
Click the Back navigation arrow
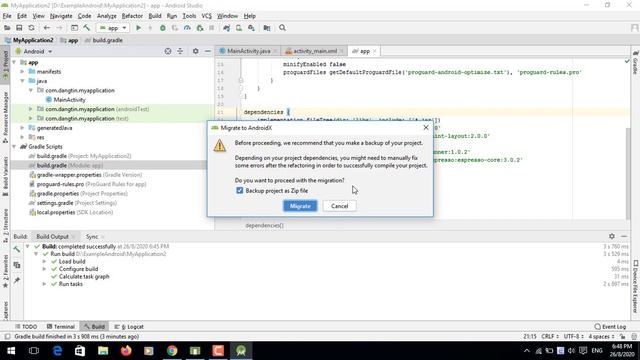pos(47,28)
